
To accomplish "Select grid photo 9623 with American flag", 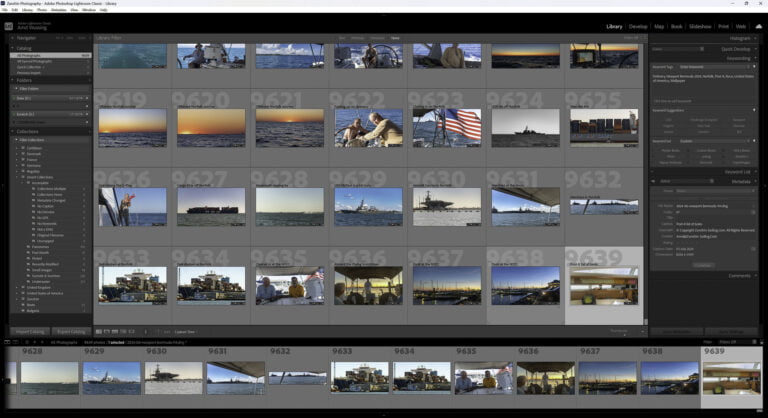I will pos(447,128).
